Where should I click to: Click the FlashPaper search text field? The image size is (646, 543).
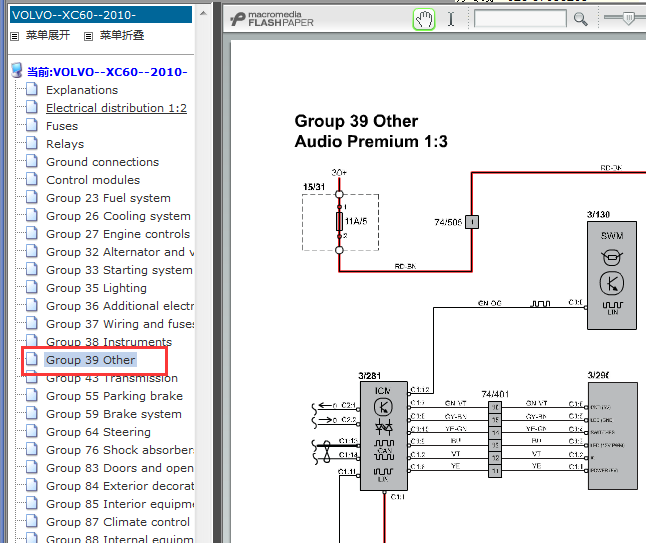coord(520,19)
